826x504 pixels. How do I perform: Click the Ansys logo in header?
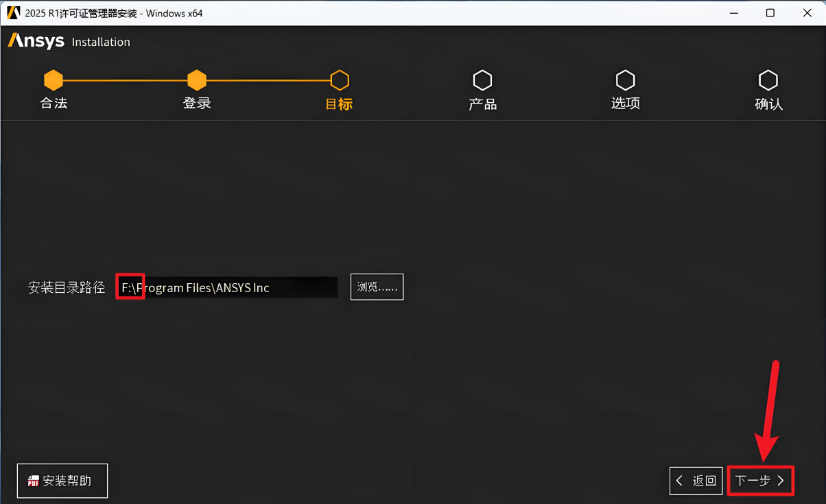[36, 41]
